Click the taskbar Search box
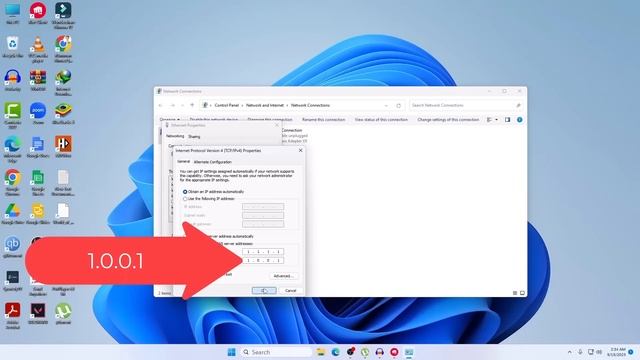This screenshot has height=360, width=640. pyautogui.click(x=276, y=352)
